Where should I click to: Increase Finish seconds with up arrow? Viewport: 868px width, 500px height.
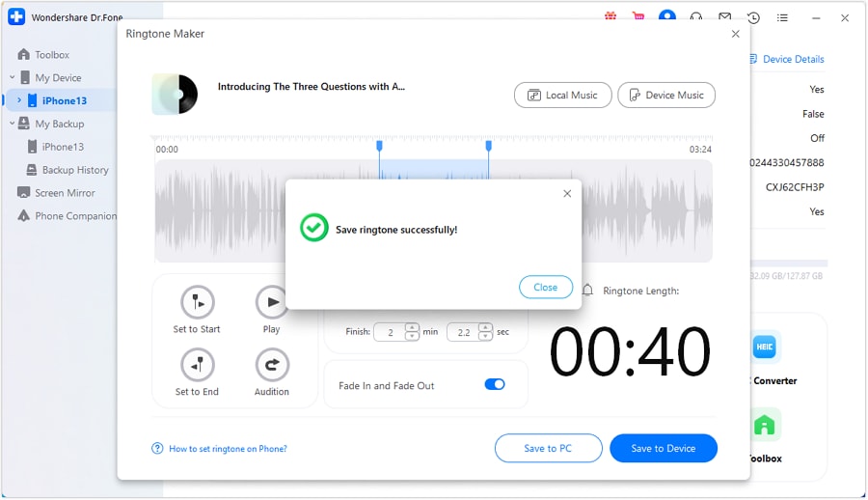click(485, 327)
